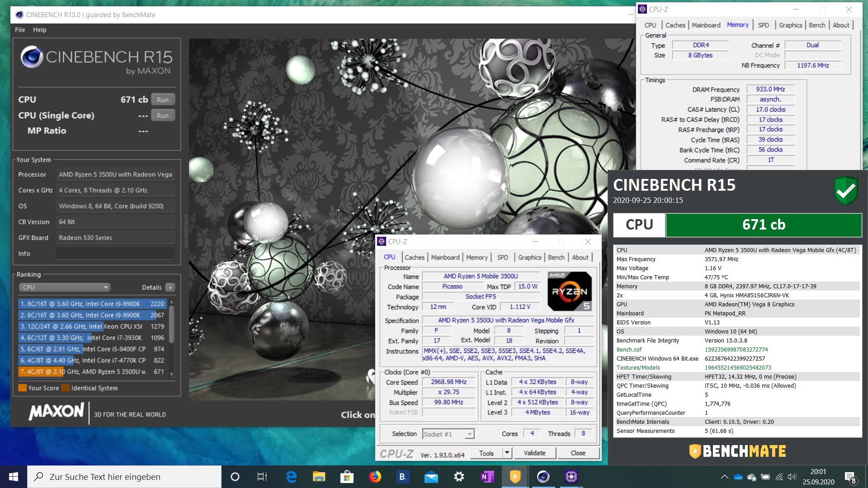
Task: Open network Wi-Fi tray icon
Action: pos(779,477)
